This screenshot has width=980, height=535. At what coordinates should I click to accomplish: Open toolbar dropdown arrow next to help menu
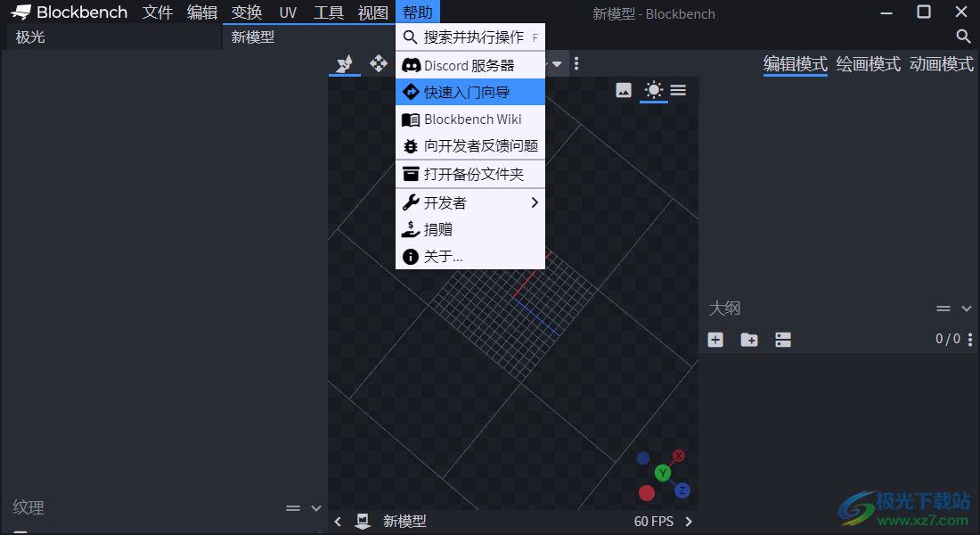(x=556, y=64)
